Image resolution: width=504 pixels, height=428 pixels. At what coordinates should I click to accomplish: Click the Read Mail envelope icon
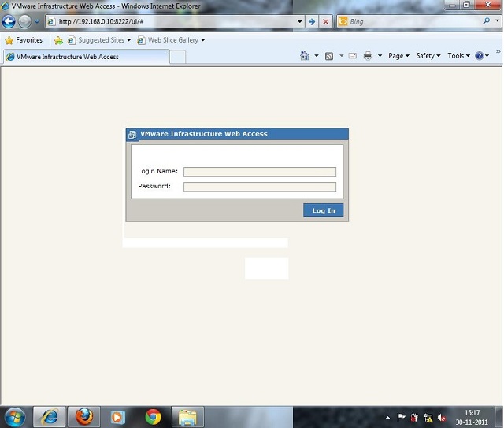(353, 56)
